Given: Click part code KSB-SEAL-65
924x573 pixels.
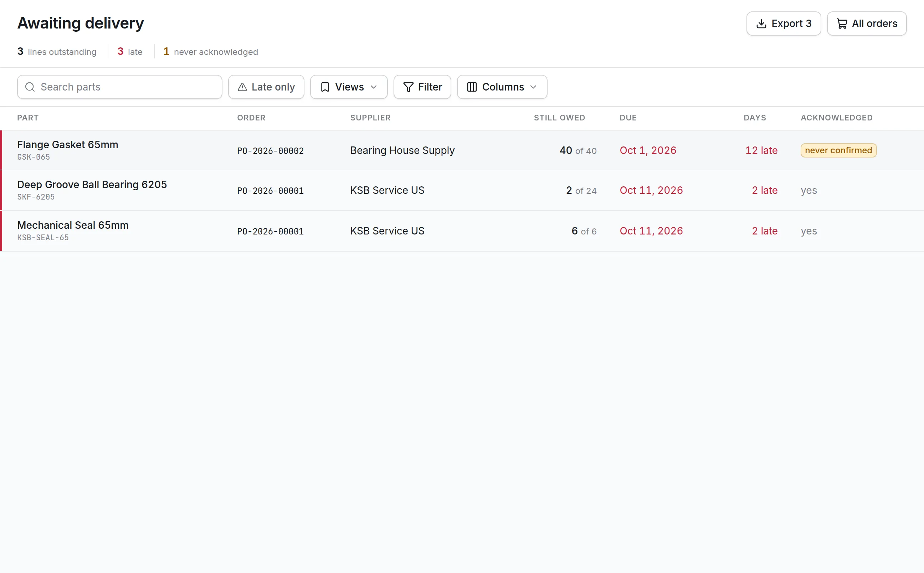Looking at the screenshot, I should click(43, 238).
